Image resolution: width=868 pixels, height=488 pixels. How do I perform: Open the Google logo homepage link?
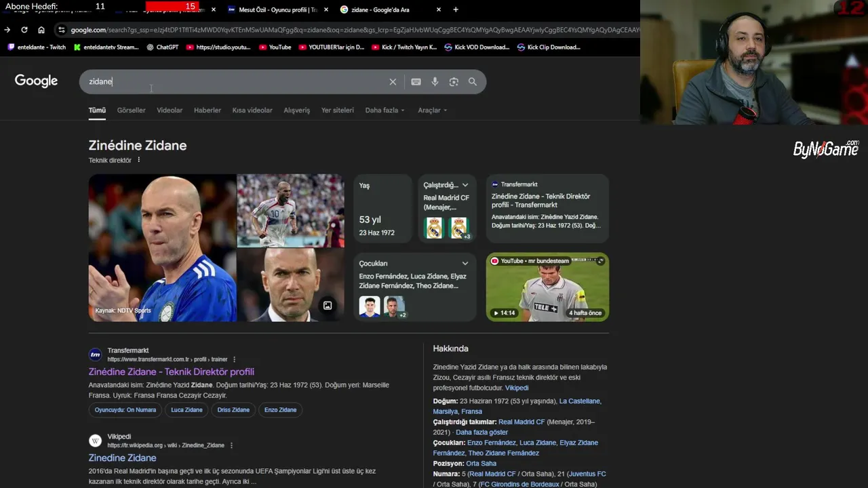pyautogui.click(x=36, y=81)
